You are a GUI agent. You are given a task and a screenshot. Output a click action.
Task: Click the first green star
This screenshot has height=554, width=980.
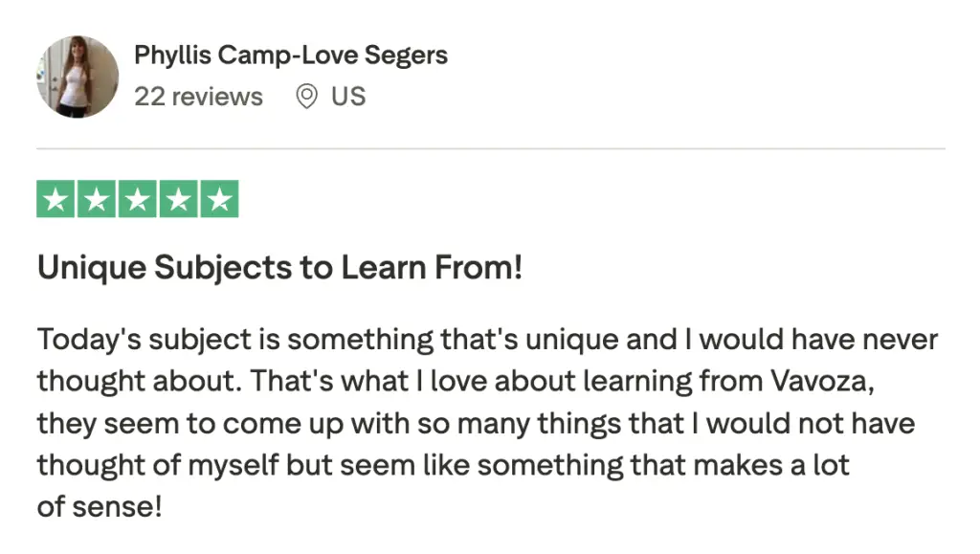point(56,200)
